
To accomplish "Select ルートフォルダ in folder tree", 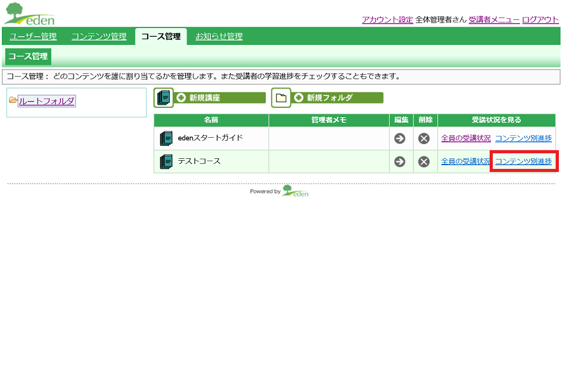I will click(x=47, y=102).
